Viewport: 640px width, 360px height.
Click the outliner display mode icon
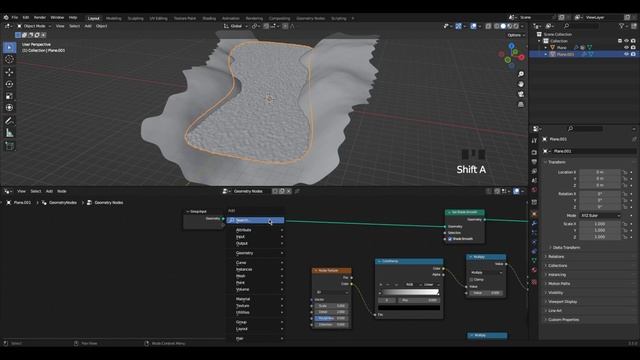[x=550, y=26]
